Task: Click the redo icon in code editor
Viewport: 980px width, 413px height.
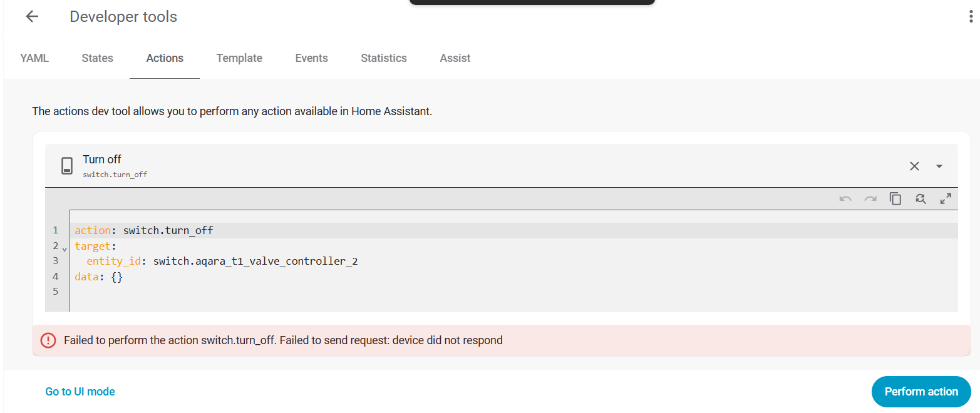Action: coord(870,199)
